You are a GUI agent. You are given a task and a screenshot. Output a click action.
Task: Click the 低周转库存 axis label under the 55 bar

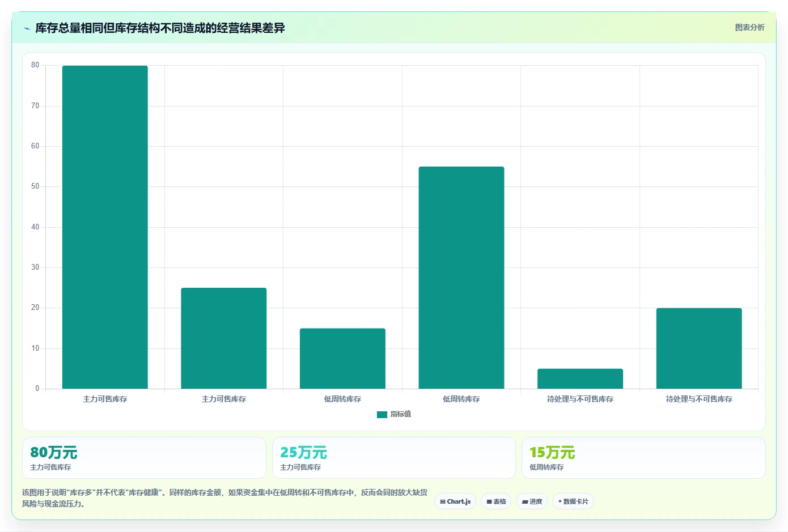point(461,399)
